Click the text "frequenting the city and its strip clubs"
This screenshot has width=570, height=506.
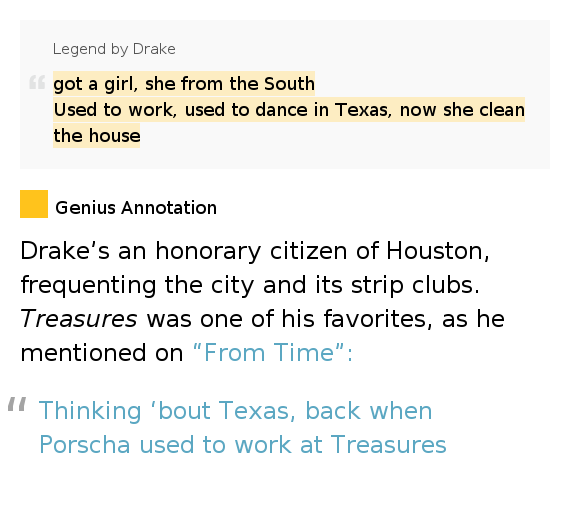click(250, 285)
